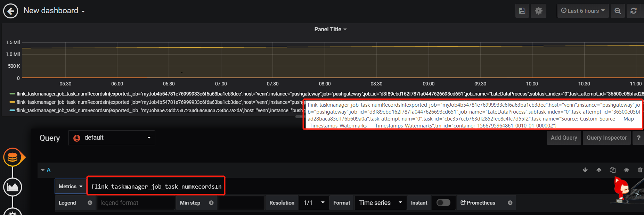Select legend entry with job_id d3f89ebd
Image resolution: width=644 pixels, height=215 pixels.
329,94
